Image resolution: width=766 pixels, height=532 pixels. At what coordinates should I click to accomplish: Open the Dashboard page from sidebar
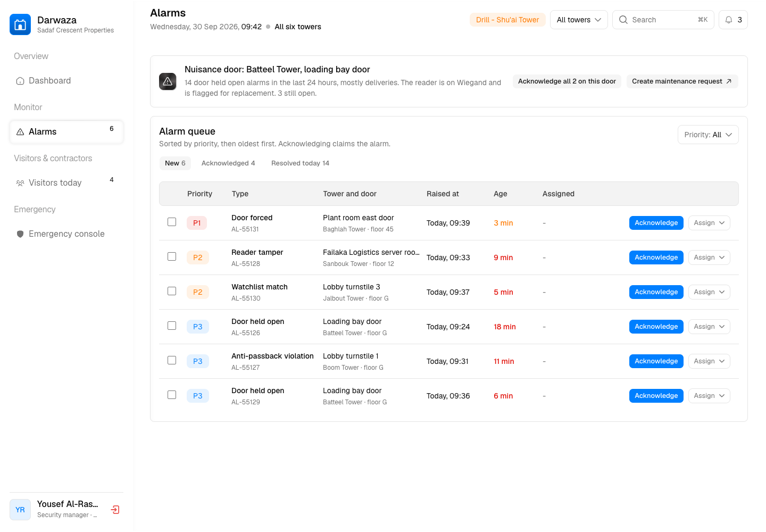(x=66, y=81)
